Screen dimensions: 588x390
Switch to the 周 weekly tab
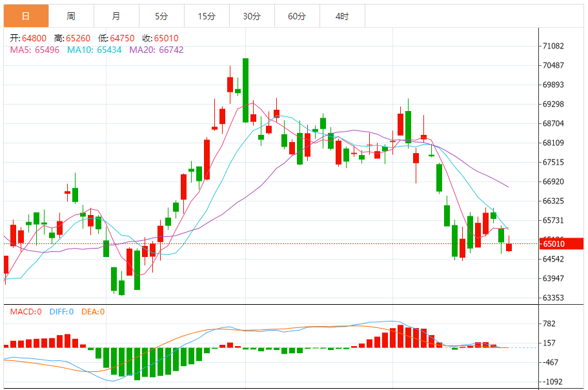[71, 16]
